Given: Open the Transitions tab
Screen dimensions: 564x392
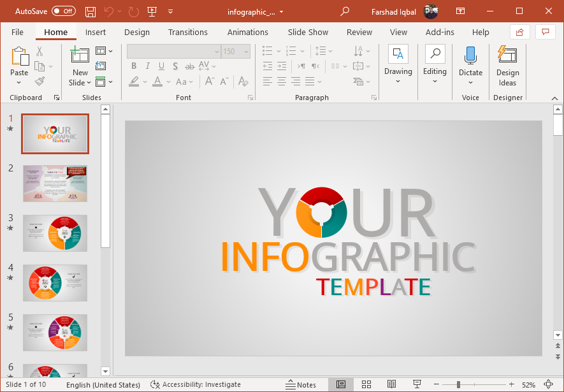Looking at the screenshot, I should pyautogui.click(x=187, y=32).
